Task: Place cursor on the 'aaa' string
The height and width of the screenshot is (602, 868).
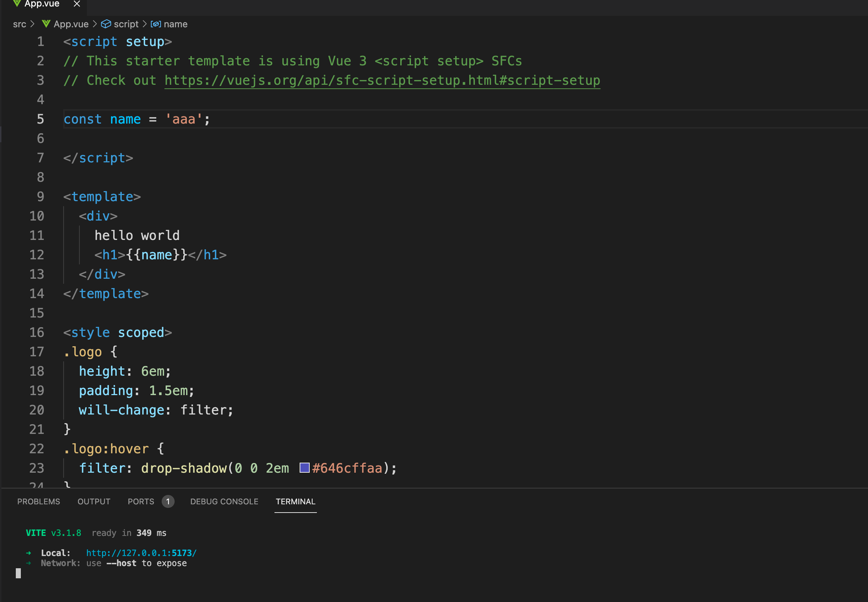Action: pyautogui.click(x=184, y=119)
